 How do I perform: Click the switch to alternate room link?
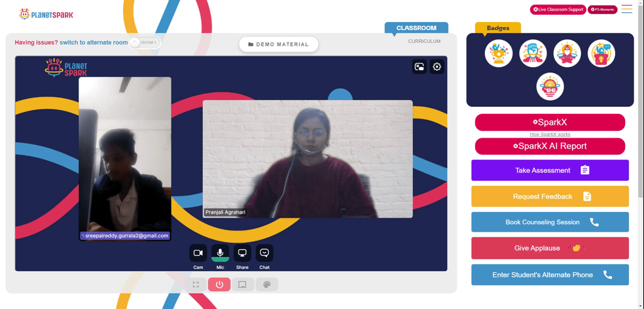(x=93, y=42)
